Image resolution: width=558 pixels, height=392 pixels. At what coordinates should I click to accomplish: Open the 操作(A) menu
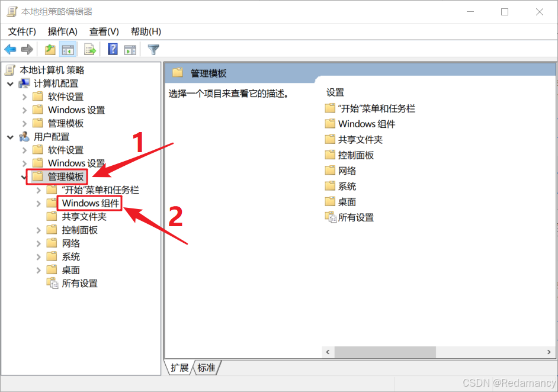(63, 31)
